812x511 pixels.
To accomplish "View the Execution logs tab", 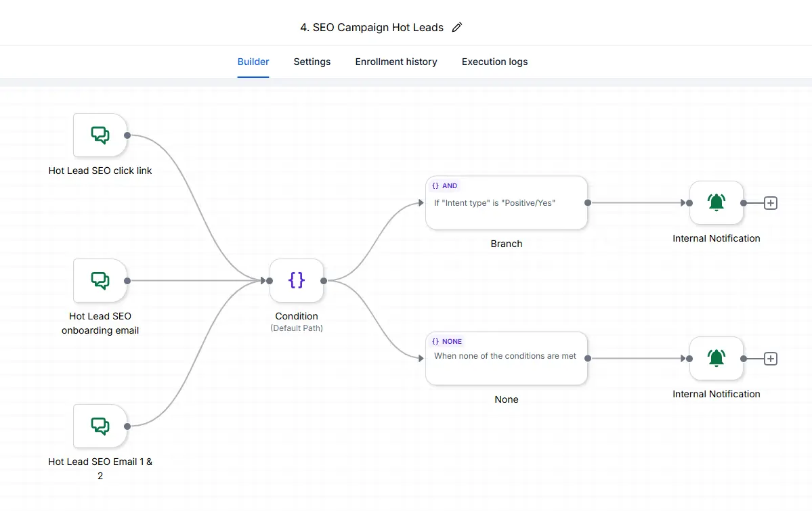I will point(494,62).
